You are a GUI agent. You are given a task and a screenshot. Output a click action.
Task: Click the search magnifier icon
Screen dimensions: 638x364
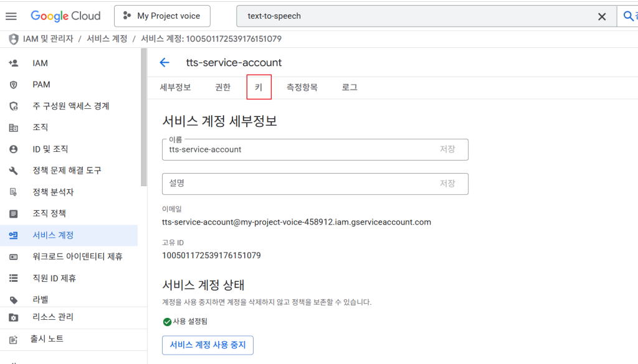pyautogui.click(x=627, y=17)
